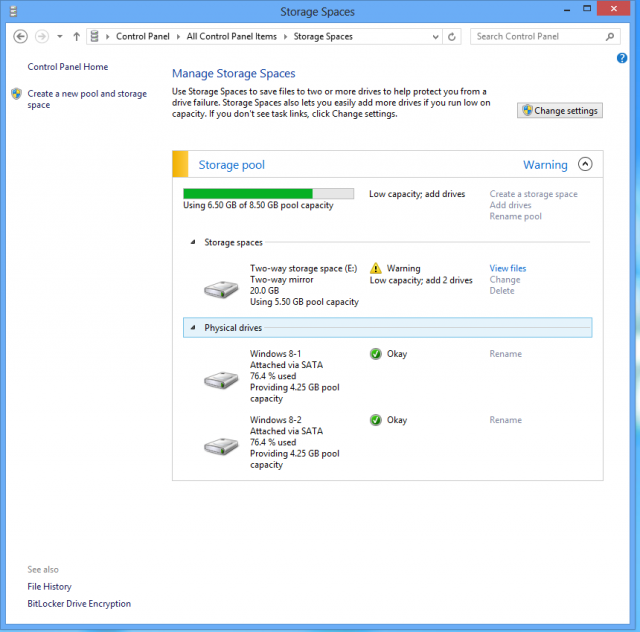The width and height of the screenshot is (640, 632).
Task: Click the search magnifier icon
Action: (x=610, y=37)
